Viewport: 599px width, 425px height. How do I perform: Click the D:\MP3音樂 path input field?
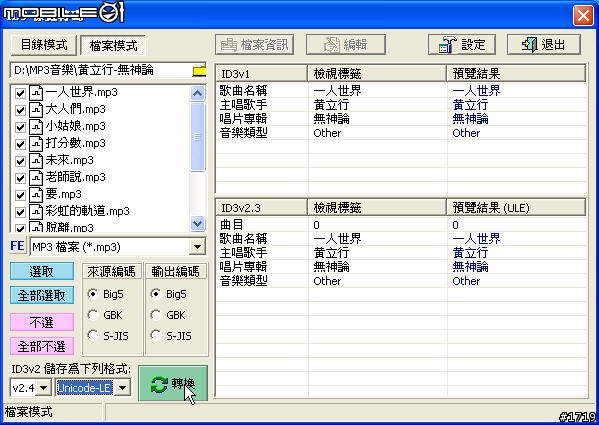[x=102, y=71]
